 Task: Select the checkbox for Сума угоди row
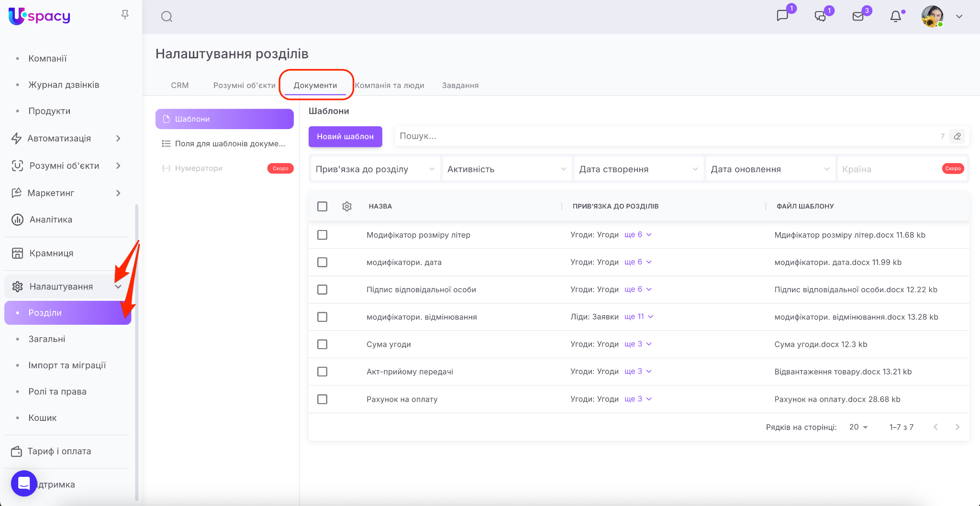point(323,344)
